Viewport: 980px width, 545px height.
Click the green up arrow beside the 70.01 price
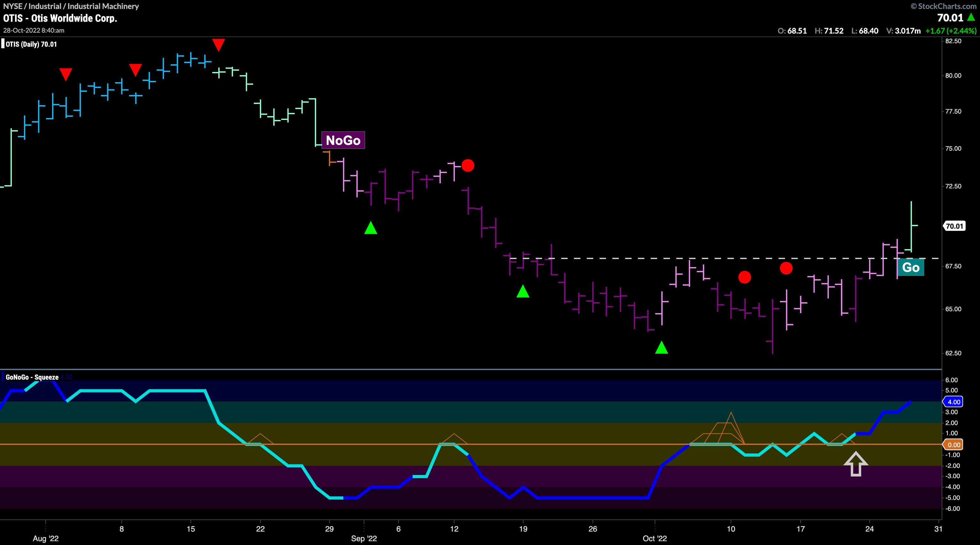point(971,17)
